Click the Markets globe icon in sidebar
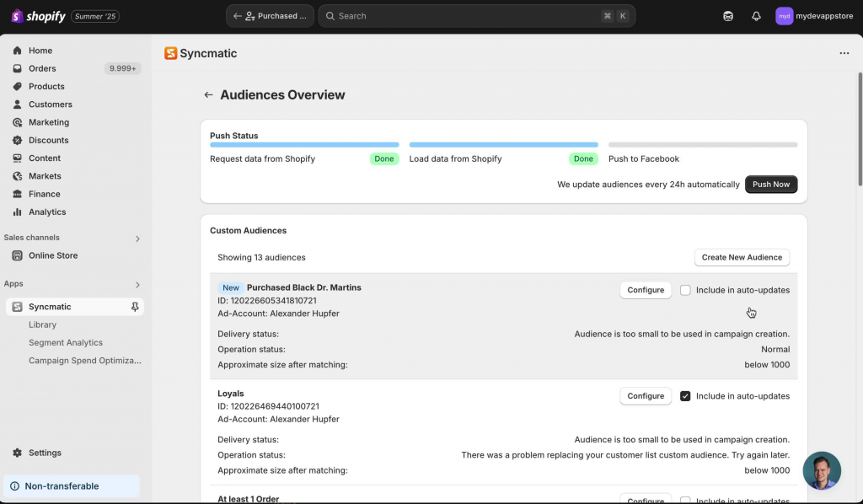This screenshot has width=863, height=504. pyautogui.click(x=17, y=176)
